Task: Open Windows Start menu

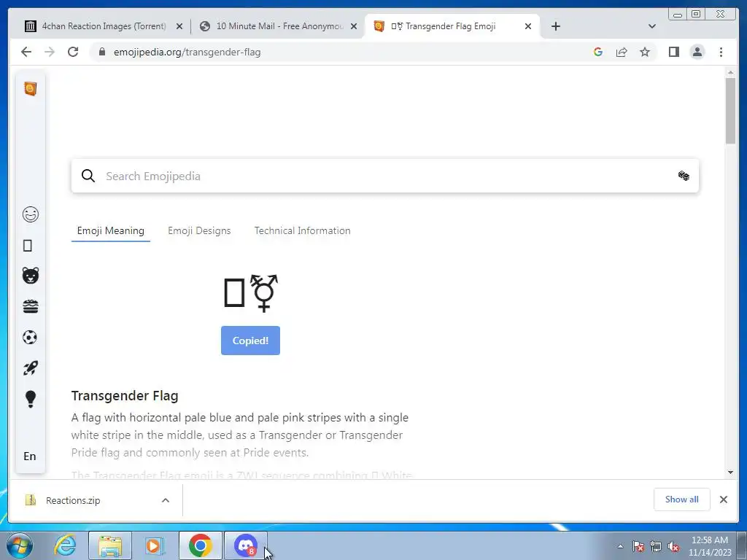Action: pyautogui.click(x=19, y=545)
